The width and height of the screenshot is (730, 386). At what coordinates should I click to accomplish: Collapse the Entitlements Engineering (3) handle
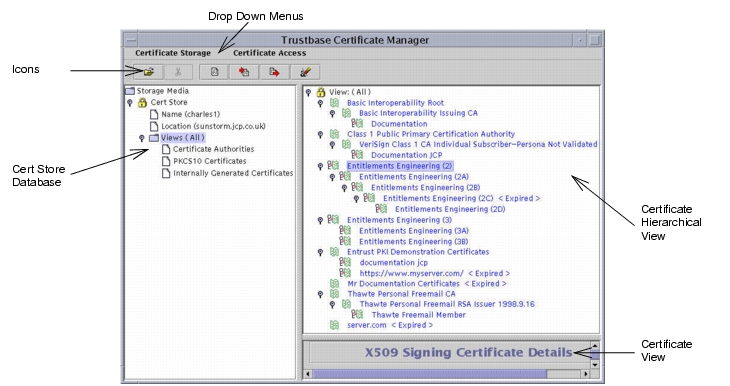[320, 220]
